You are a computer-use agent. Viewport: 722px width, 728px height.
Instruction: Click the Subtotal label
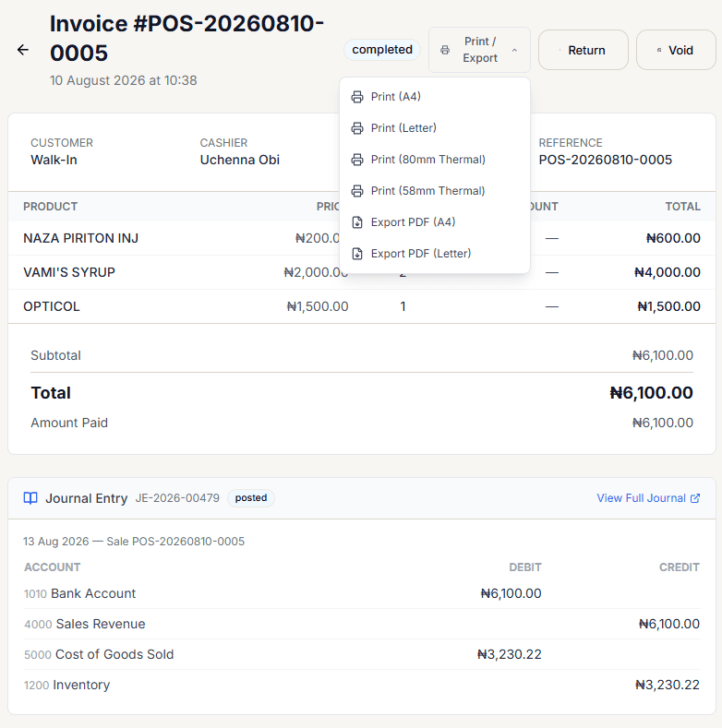point(55,355)
